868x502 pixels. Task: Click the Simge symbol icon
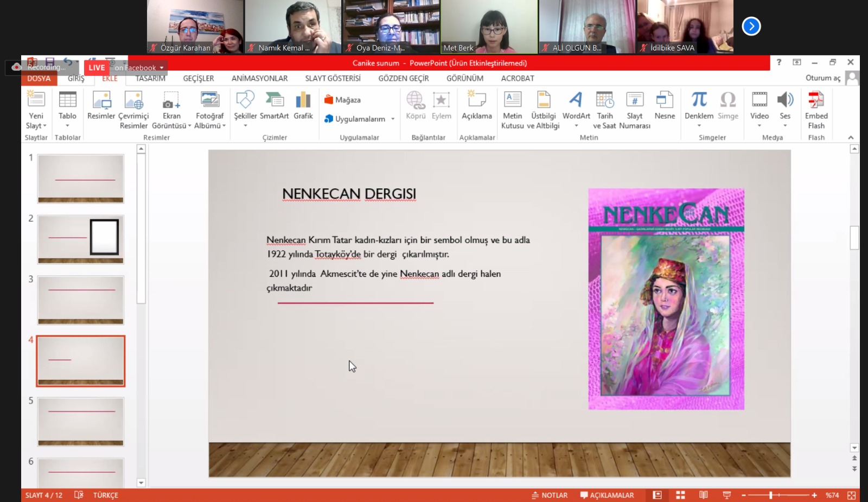[x=728, y=105]
